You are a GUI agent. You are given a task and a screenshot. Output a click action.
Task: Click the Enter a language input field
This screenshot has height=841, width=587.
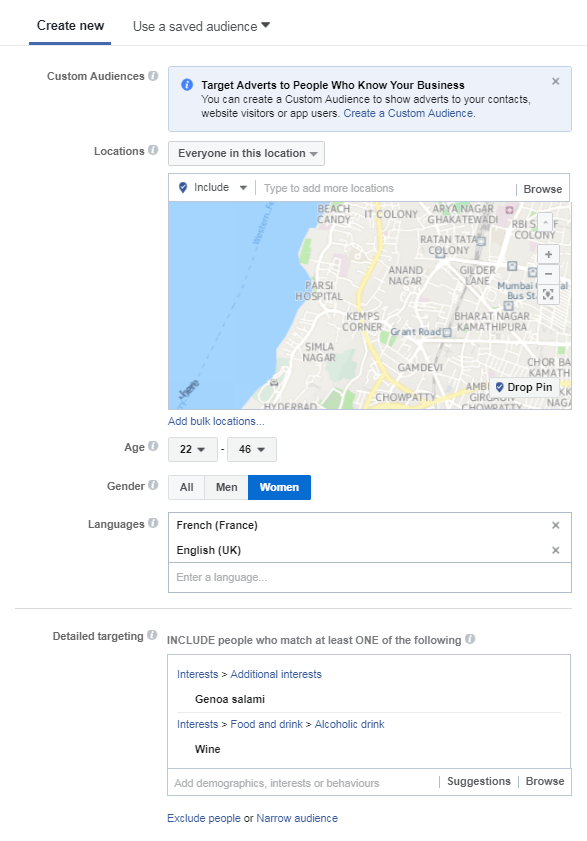[370, 578]
